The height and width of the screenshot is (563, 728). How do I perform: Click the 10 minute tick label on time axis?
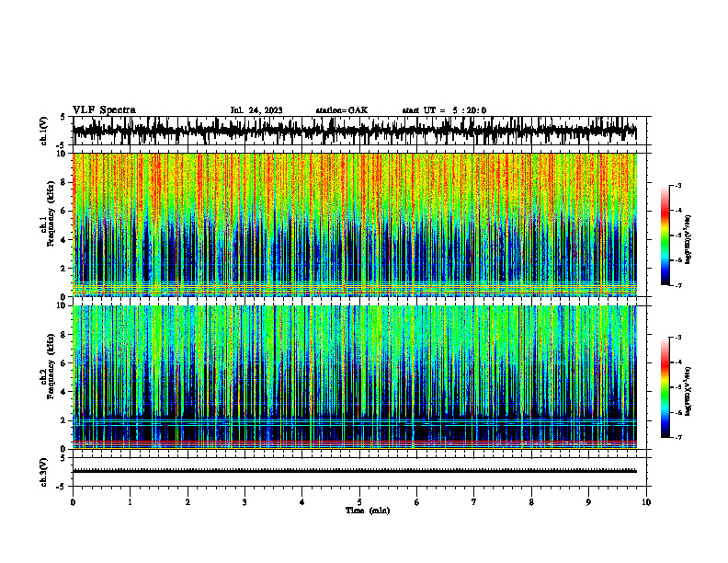pos(646,502)
